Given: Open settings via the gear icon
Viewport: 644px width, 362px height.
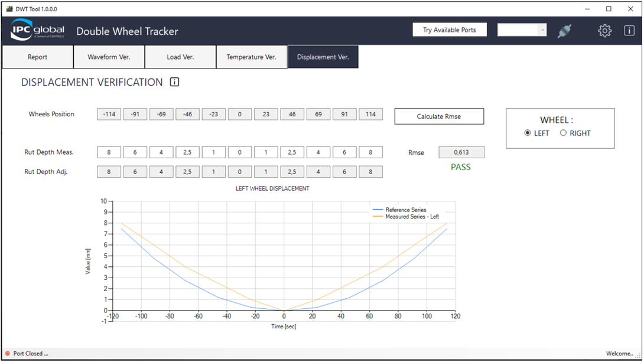Looking at the screenshot, I should click(604, 31).
